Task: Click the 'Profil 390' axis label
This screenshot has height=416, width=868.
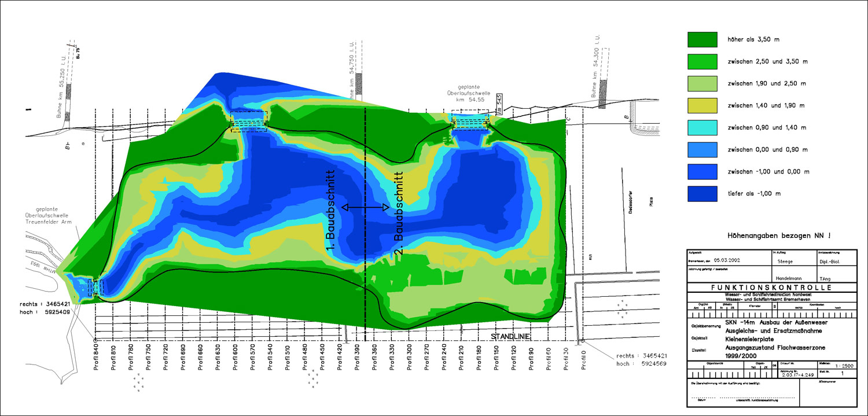Action: click(x=358, y=362)
